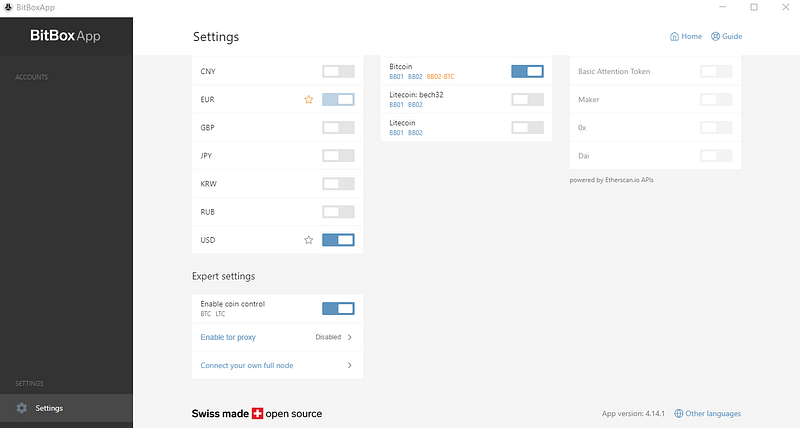Click the BitBoxApp logo in sidebar
Image resolution: width=800 pixels, height=428 pixels.
tap(66, 37)
